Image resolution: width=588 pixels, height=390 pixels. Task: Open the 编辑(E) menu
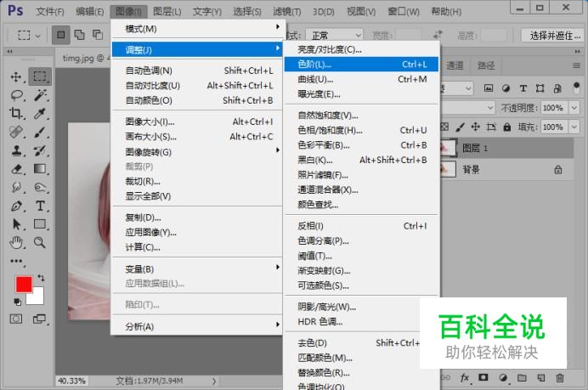pos(89,12)
